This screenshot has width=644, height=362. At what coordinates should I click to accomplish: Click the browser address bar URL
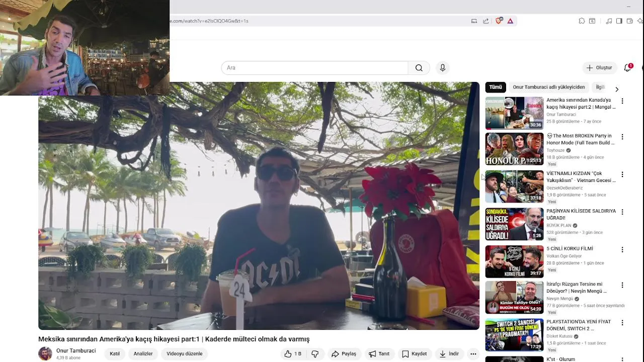click(209, 21)
